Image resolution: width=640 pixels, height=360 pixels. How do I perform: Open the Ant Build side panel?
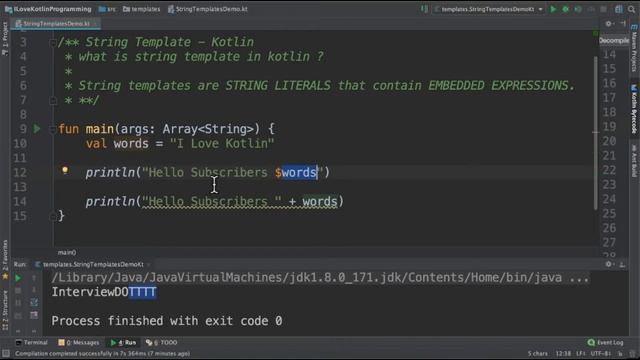634,160
